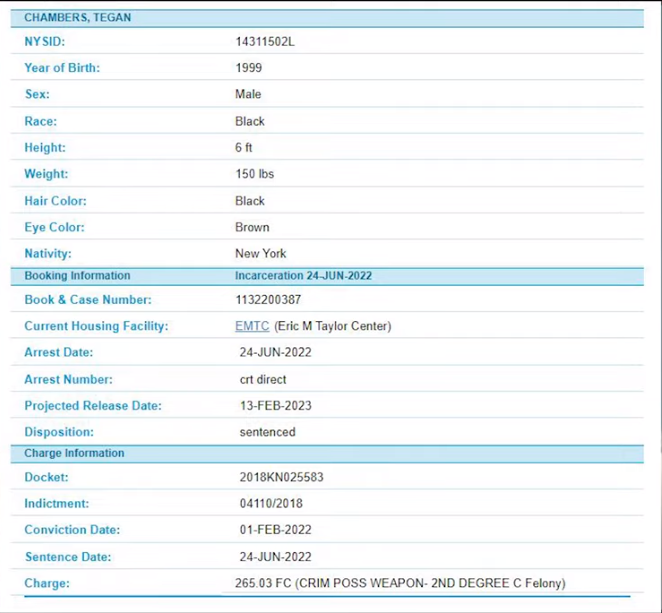The width and height of the screenshot is (662, 613).
Task: Click the Indictment: label
Action: [x=57, y=503]
